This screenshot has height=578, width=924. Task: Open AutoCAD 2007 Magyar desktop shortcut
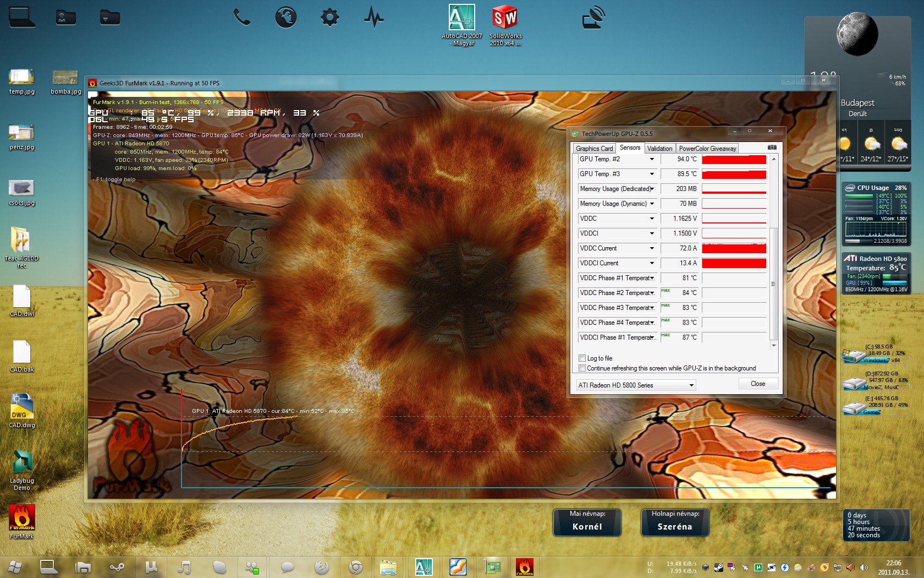pyautogui.click(x=461, y=25)
